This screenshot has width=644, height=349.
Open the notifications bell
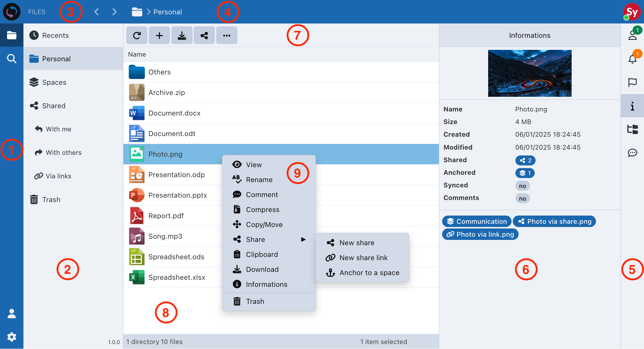633,59
